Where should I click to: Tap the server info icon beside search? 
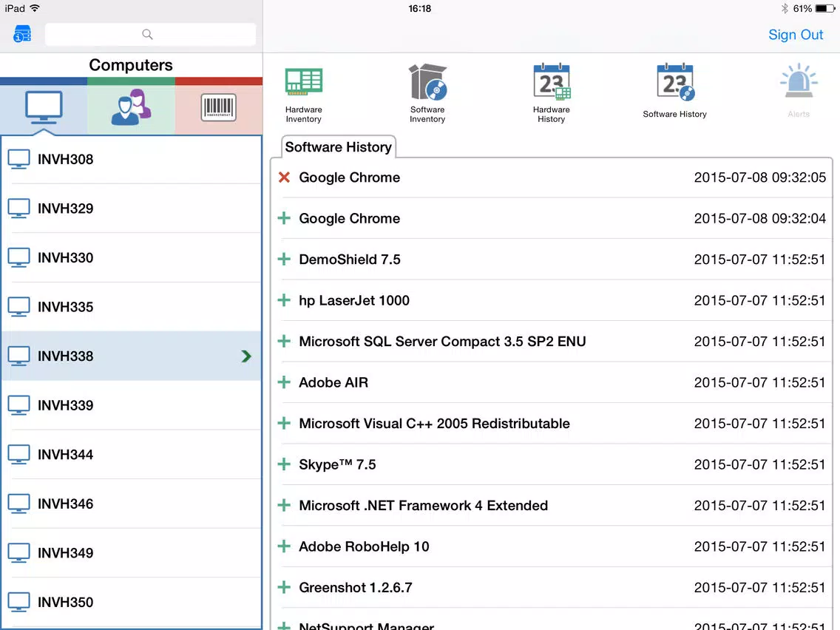point(22,34)
